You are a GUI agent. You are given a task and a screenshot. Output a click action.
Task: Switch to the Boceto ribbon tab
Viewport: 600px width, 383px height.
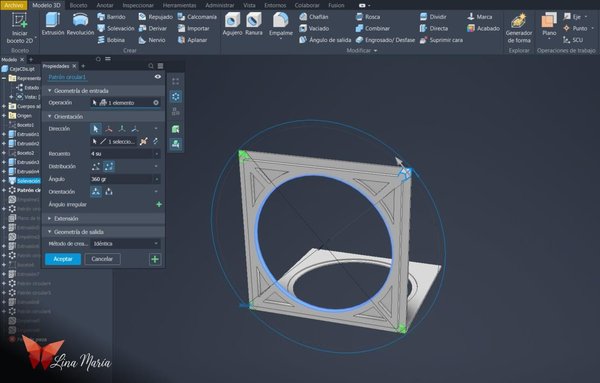(x=78, y=5)
